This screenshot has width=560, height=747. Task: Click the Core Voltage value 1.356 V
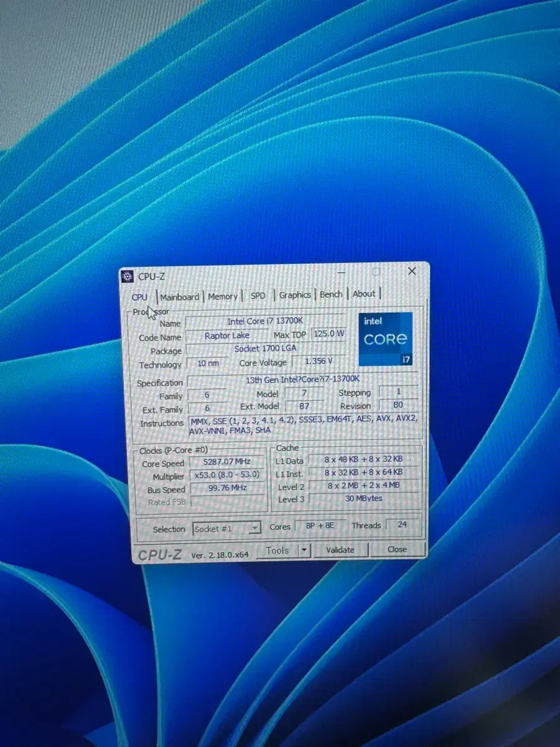tap(319, 362)
